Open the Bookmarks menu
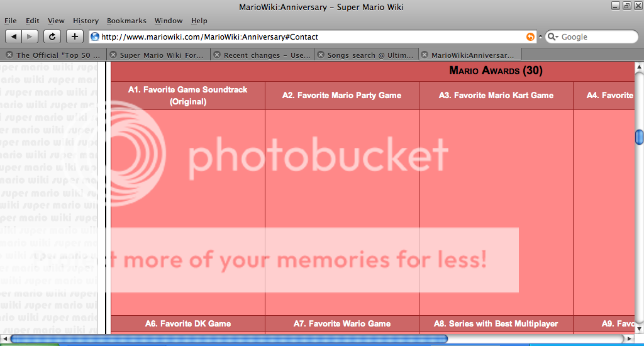 [x=126, y=21]
